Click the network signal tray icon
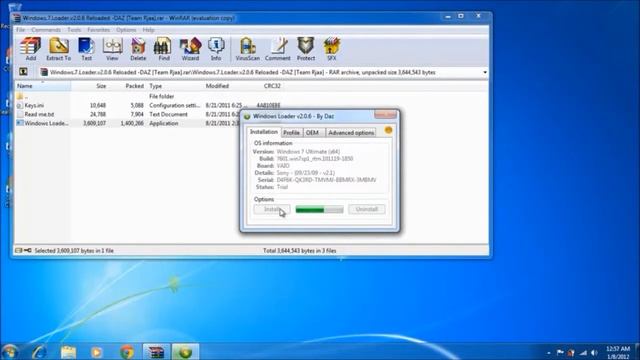 (583, 353)
